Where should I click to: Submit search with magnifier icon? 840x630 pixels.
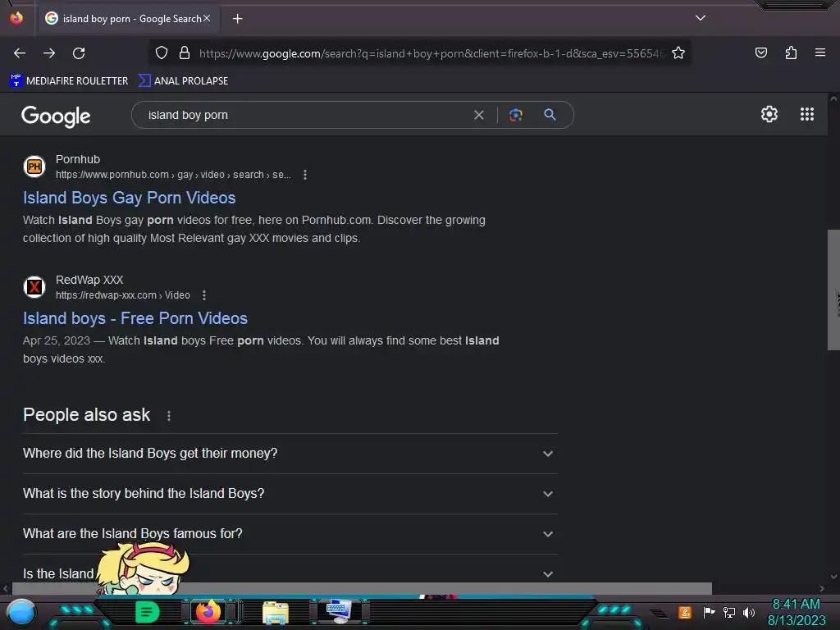pyautogui.click(x=550, y=115)
